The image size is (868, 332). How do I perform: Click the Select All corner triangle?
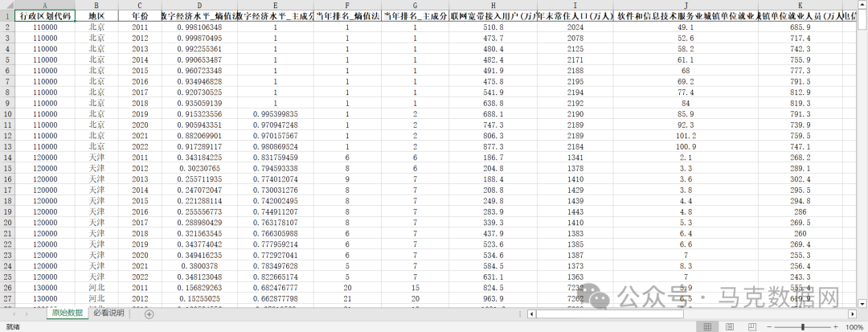pos(6,5)
